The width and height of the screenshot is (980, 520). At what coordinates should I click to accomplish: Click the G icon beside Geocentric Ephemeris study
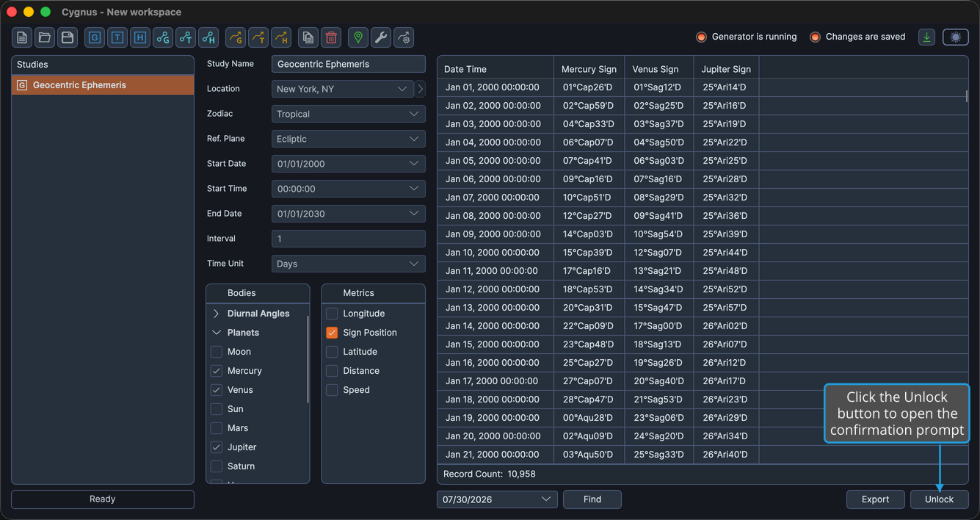[22, 85]
